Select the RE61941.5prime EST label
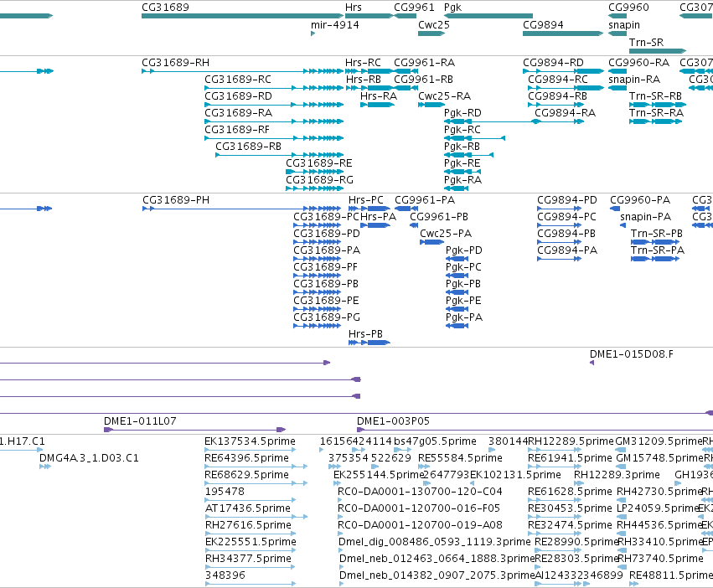This screenshot has height=588, width=713. [x=571, y=458]
